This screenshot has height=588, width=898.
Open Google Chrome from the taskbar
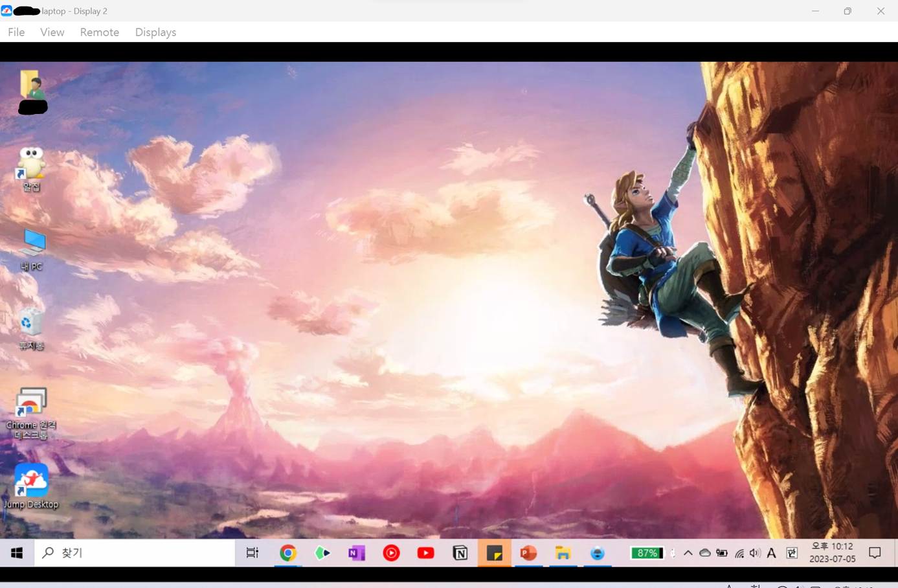287,553
